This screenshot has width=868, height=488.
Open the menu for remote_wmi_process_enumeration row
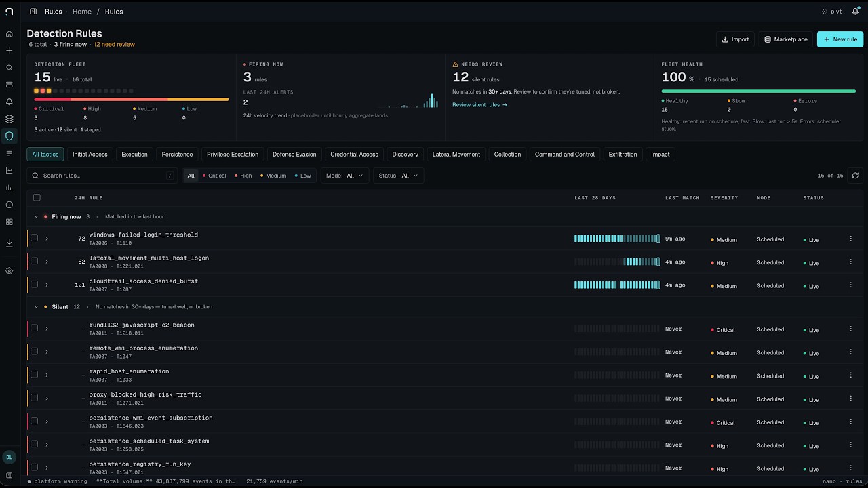coord(850,352)
